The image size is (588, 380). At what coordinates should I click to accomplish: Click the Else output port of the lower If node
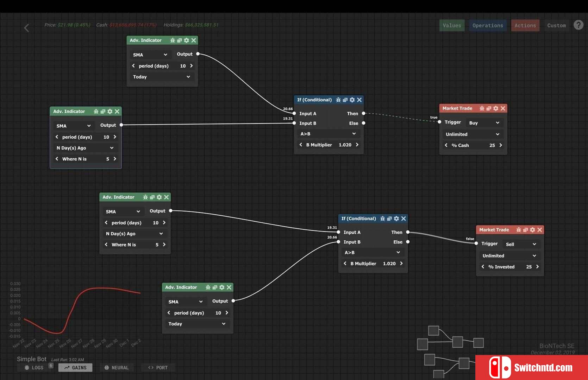point(408,242)
